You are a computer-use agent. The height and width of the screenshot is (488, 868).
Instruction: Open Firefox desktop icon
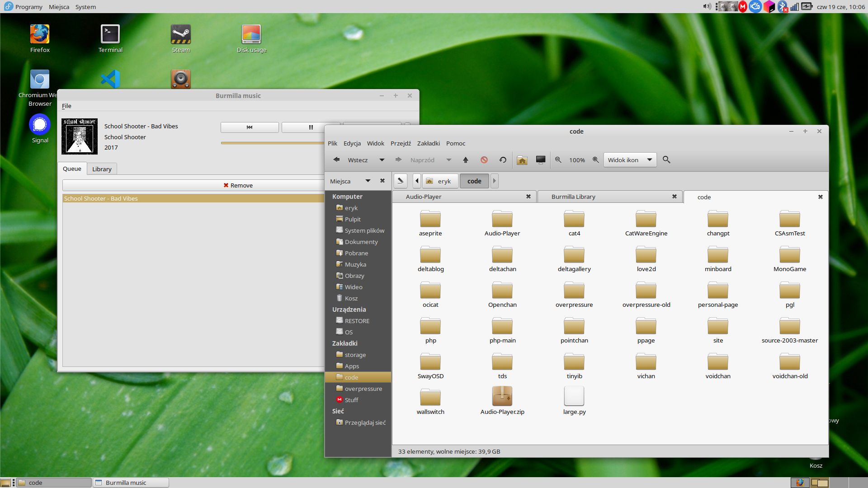pyautogui.click(x=40, y=39)
